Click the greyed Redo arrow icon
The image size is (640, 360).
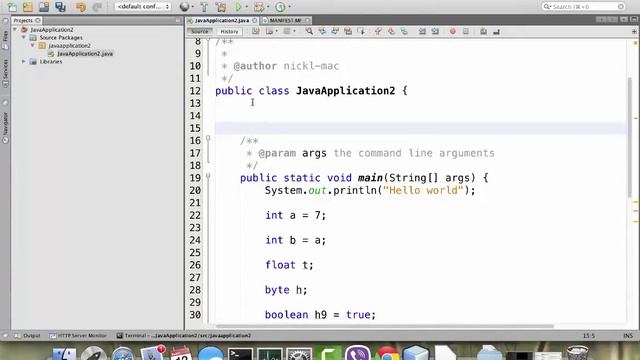pos(97,7)
